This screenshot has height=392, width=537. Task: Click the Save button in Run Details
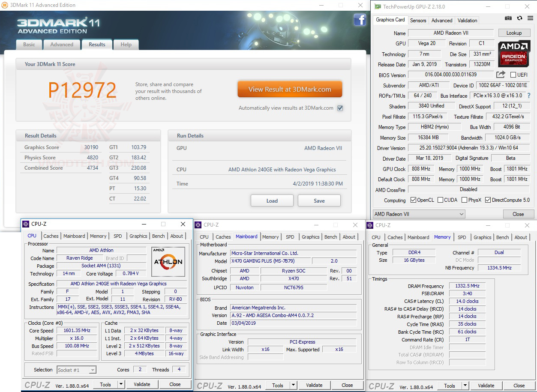click(x=319, y=200)
